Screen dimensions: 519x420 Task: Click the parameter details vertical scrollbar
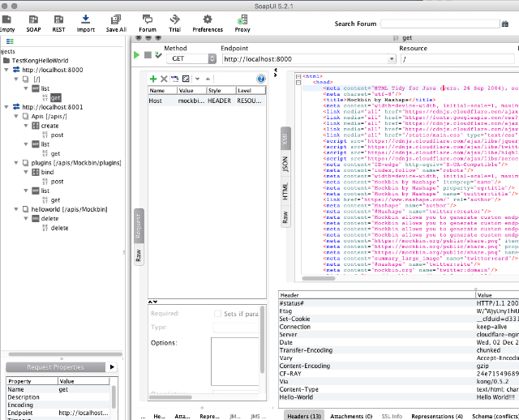pos(263,340)
